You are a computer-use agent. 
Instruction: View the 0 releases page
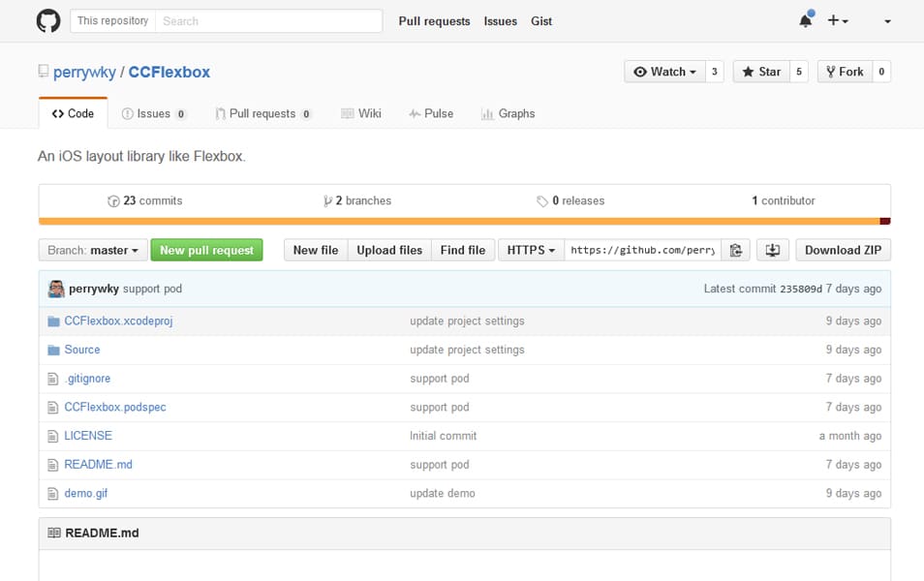(x=570, y=201)
